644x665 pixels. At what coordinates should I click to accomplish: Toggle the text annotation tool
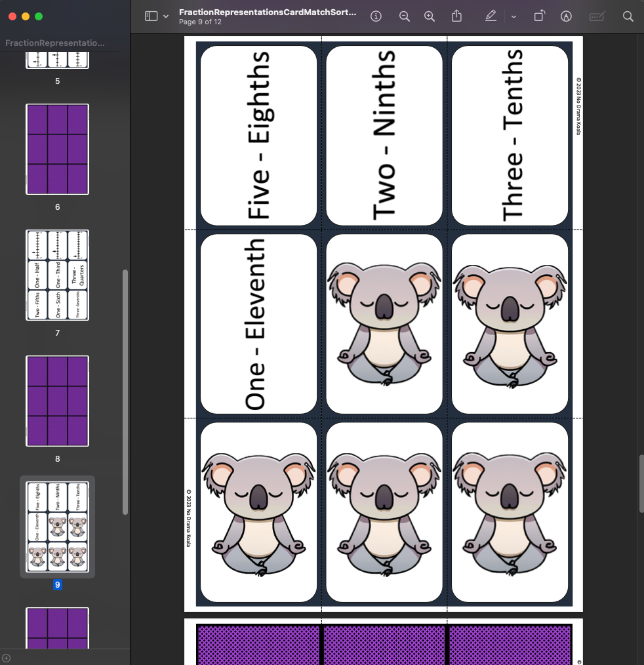pyautogui.click(x=566, y=16)
